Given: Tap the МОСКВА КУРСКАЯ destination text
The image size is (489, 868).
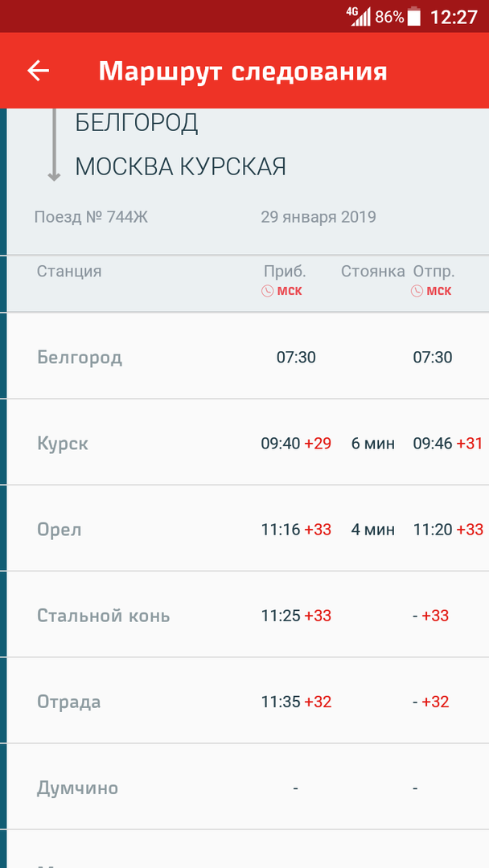Looking at the screenshot, I should [x=180, y=166].
